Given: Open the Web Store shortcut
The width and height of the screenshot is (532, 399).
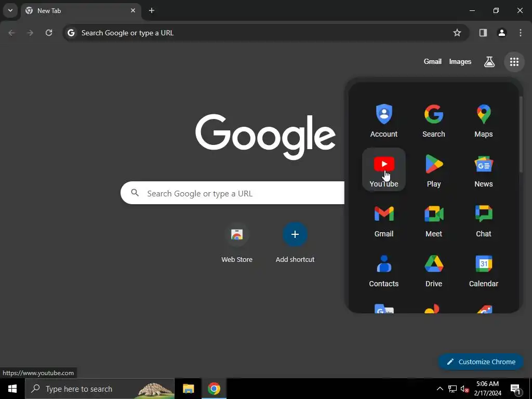Looking at the screenshot, I should 237,242.
